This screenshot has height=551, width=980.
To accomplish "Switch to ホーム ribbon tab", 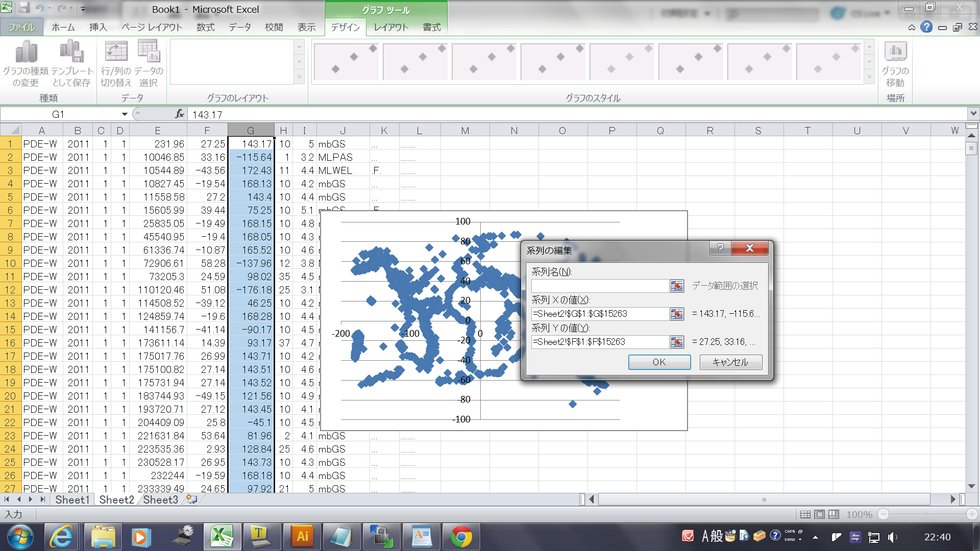I will [63, 28].
